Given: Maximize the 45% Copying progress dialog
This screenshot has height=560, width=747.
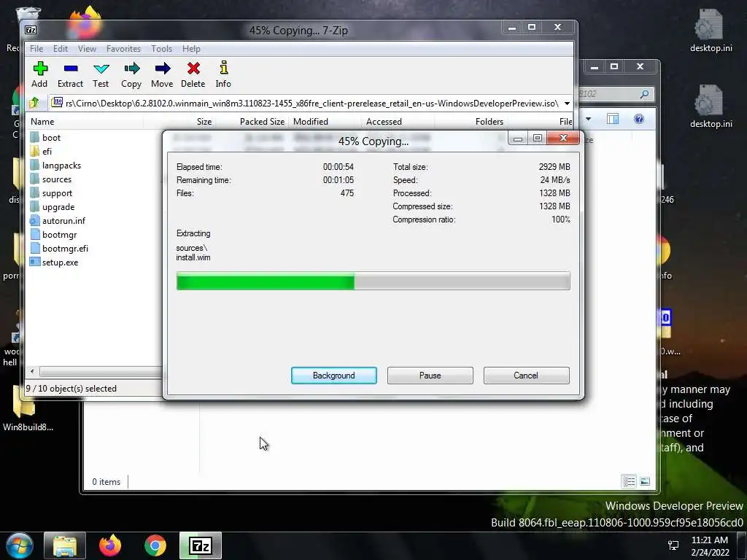Looking at the screenshot, I should point(538,139).
